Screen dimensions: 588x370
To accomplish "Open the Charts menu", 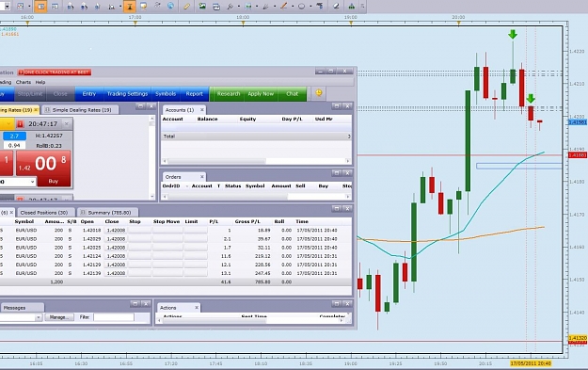I will click(24, 82).
